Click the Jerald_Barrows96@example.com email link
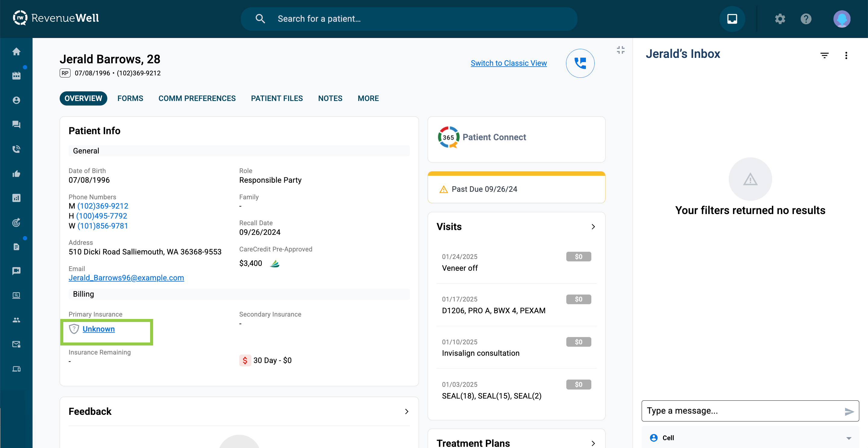Viewport: 868px width, 448px height. point(126,278)
